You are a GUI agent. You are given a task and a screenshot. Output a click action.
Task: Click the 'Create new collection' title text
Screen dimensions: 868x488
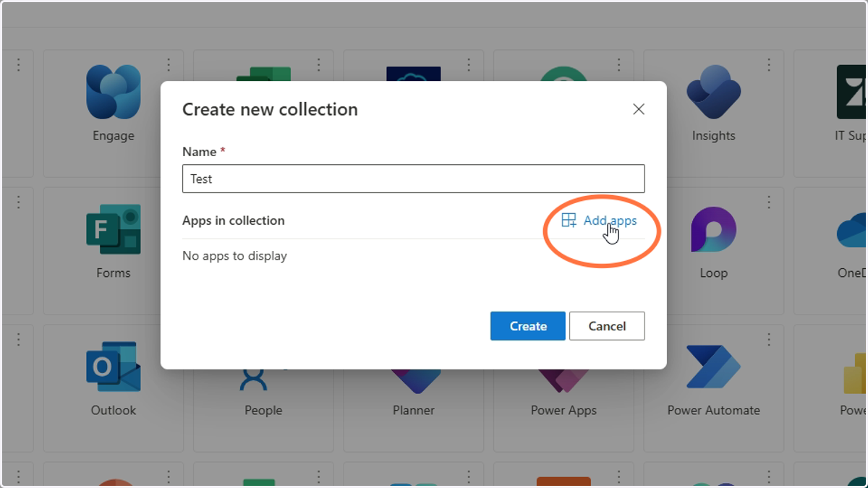(x=270, y=109)
